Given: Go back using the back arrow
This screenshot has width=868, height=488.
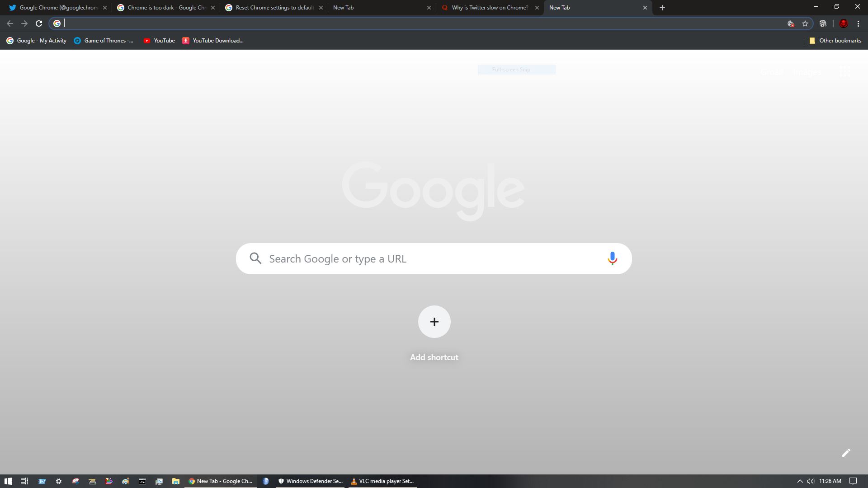Looking at the screenshot, I should pyautogui.click(x=10, y=23).
